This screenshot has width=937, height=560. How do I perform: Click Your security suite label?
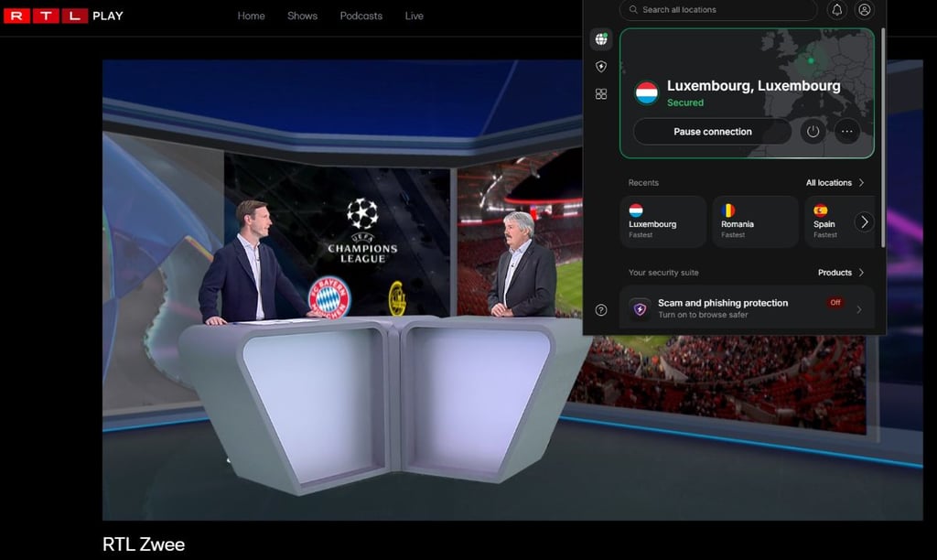(x=663, y=273)
